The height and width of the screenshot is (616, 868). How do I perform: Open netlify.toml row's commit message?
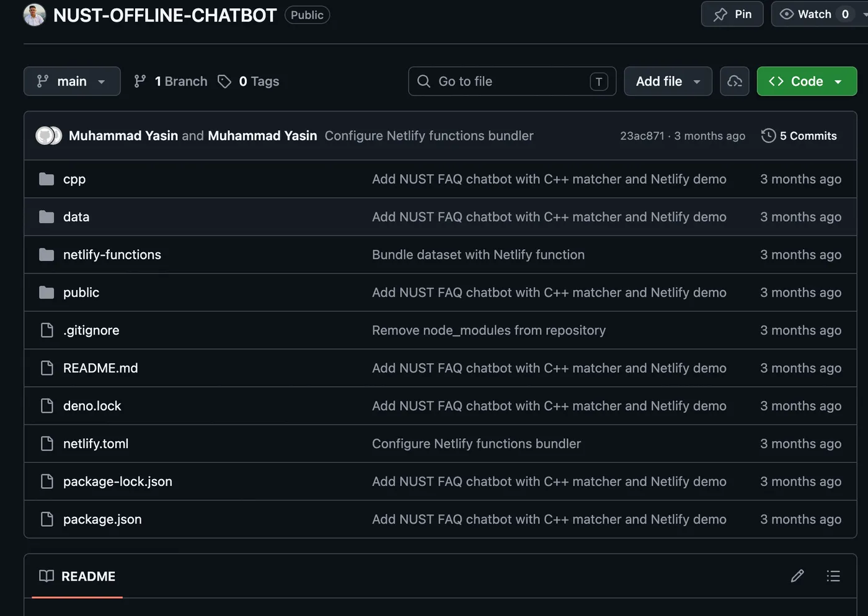pyautogui.click(x=476, y=444)
